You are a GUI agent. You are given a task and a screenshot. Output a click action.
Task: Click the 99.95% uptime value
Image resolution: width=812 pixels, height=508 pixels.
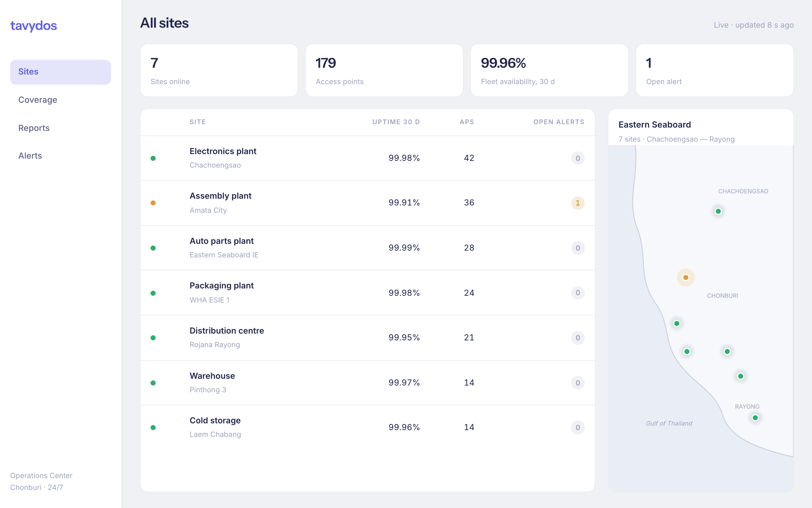tap(404, 337)
